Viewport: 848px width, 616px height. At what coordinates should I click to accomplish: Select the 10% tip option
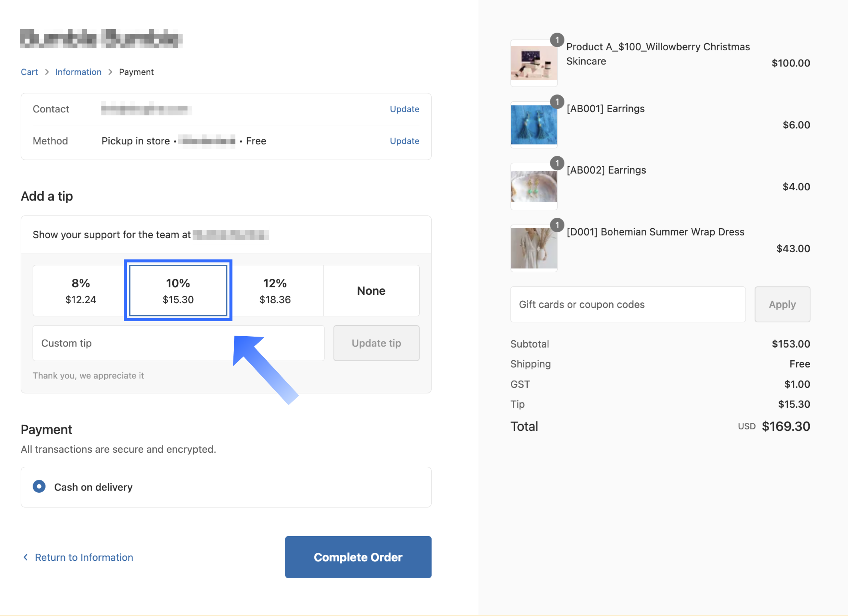point(178,291)
